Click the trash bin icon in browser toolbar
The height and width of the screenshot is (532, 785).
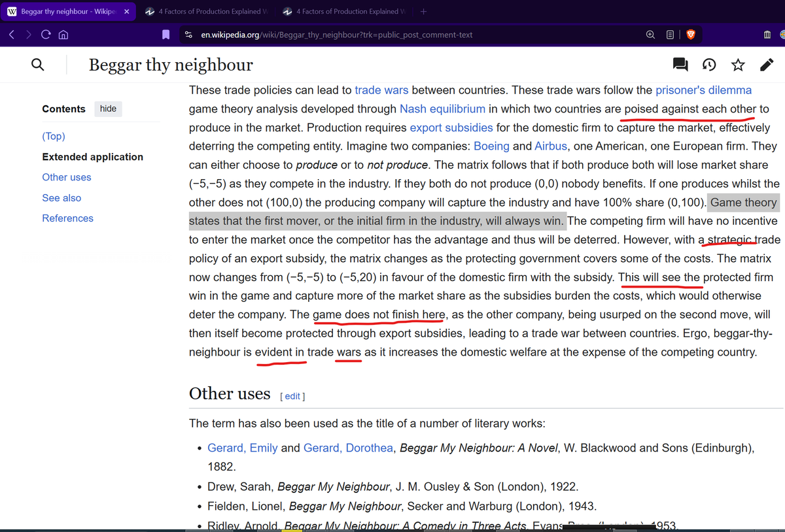pyautogui.click(x=767, y=35)
